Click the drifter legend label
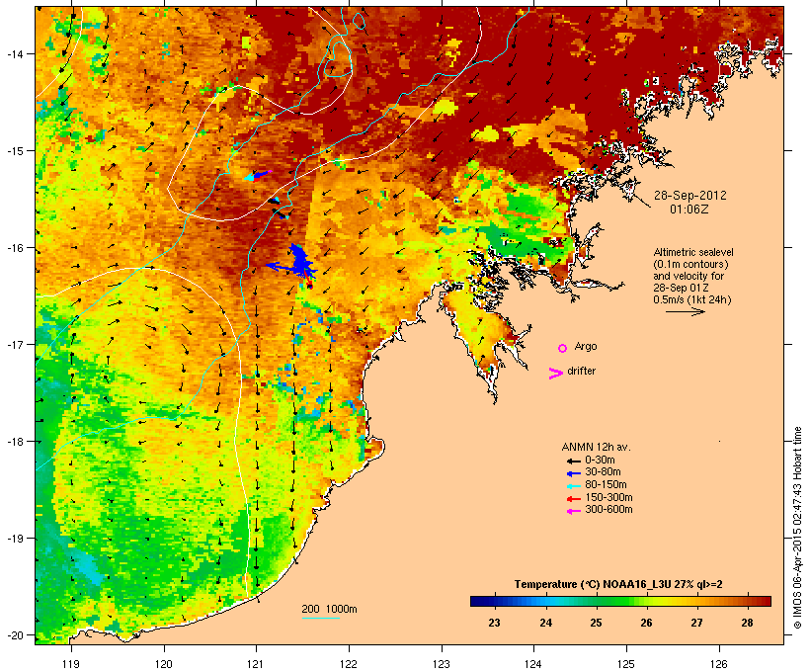Image resolution: width=810 pixels, height=672 pixels. (581, 371)
